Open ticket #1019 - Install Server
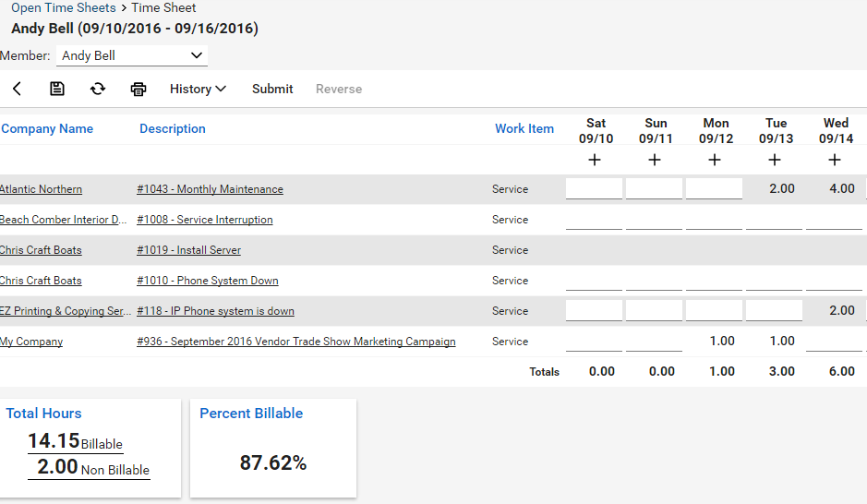 [188, 250]
